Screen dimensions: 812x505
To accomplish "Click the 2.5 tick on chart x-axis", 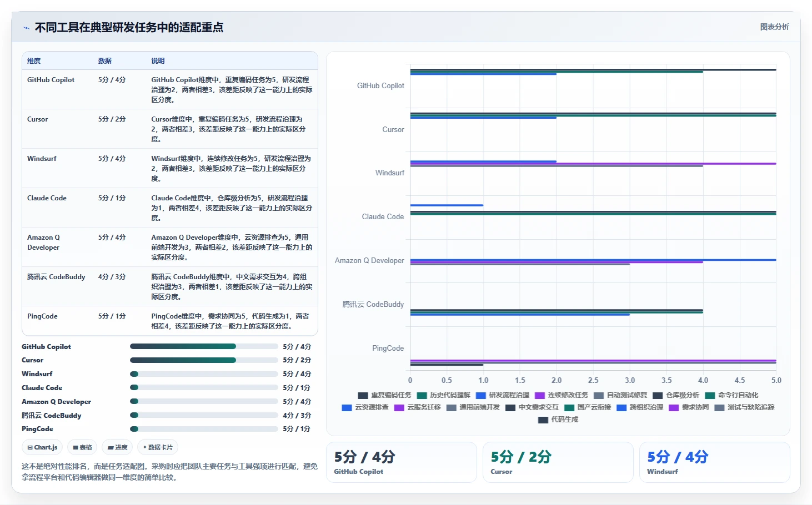I will [593, 381].
